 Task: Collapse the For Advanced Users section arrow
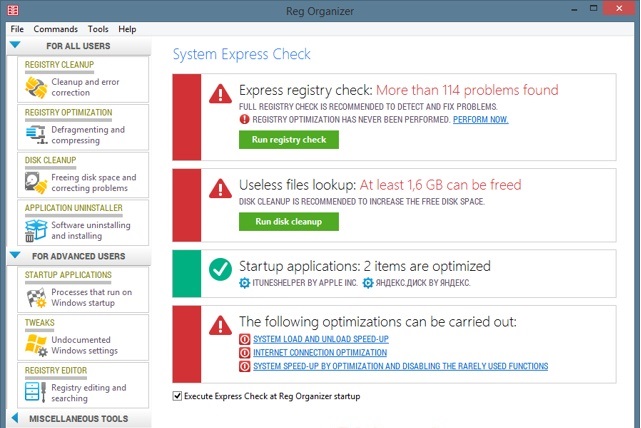click(x=15, y=255)
